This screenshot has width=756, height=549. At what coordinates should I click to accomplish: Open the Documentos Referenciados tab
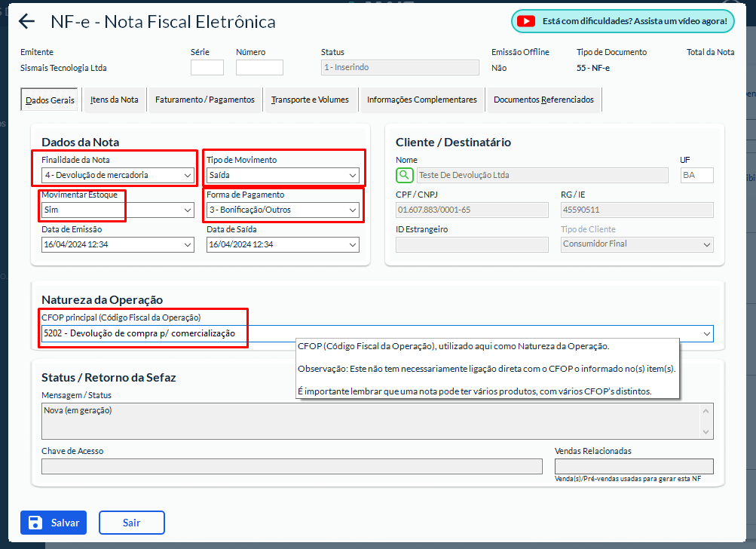coord(543,100)
